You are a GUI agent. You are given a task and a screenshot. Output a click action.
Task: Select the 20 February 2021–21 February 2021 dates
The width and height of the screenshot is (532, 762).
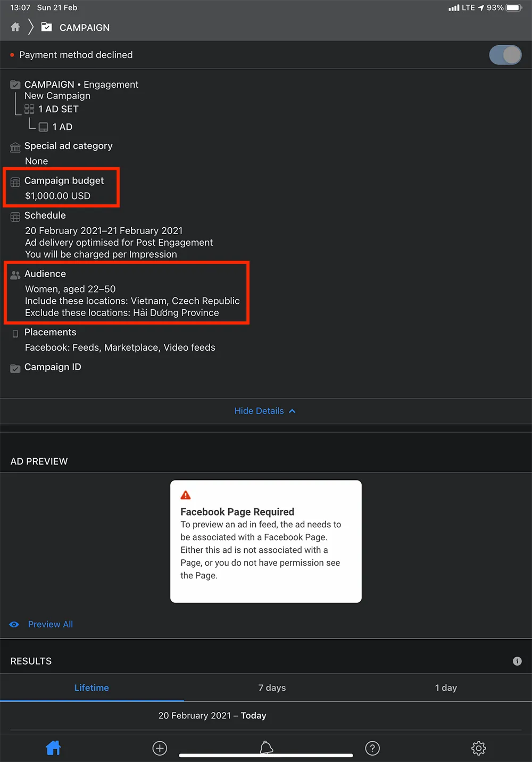coord(104,230)
